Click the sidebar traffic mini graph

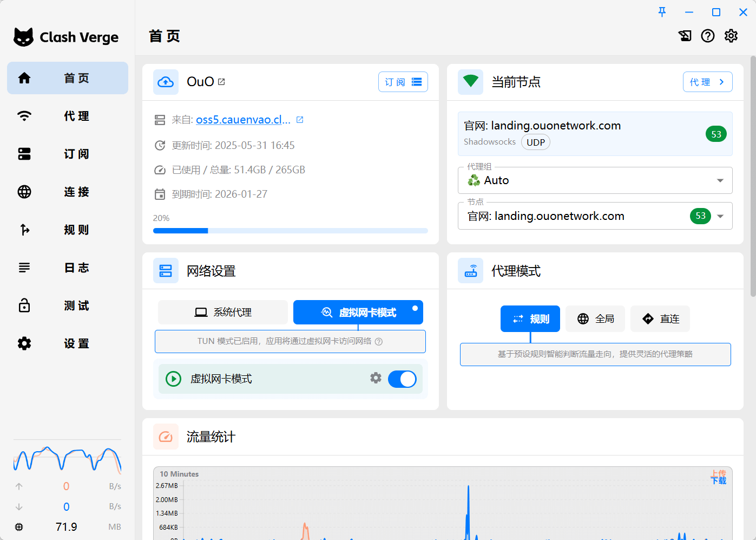tap(67, 459)
